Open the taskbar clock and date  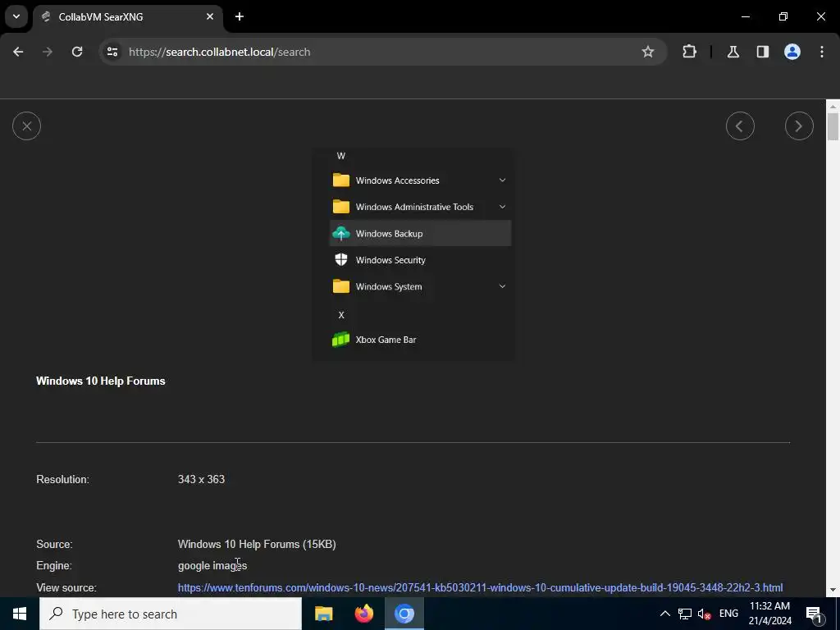(769, 614)
